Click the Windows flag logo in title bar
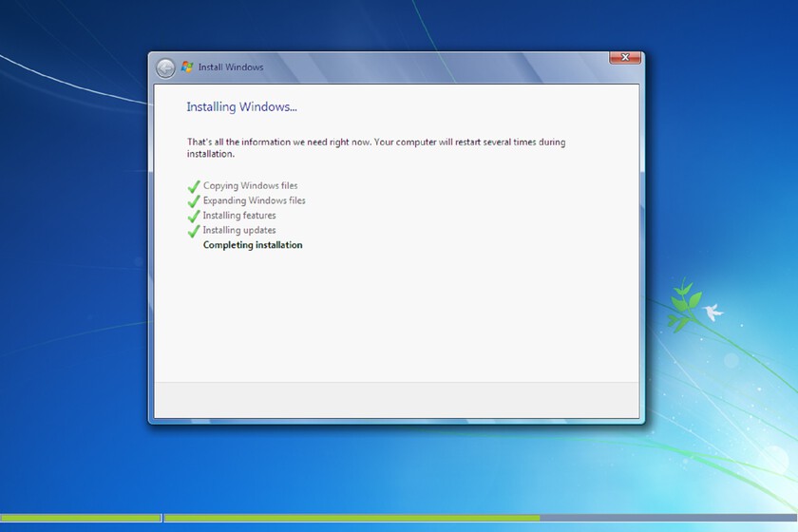This screenshot has height=532, width=798. click(187, 67)
